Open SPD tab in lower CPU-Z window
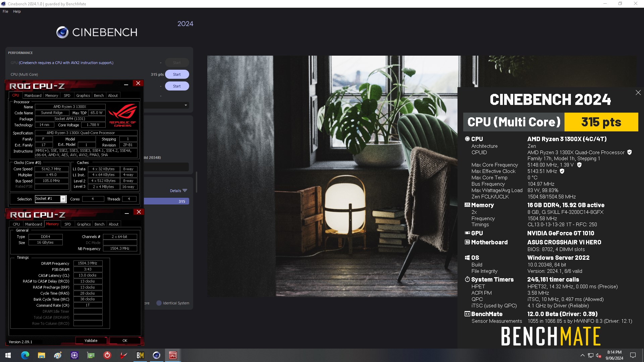The image size is (644, 362). 68,224
